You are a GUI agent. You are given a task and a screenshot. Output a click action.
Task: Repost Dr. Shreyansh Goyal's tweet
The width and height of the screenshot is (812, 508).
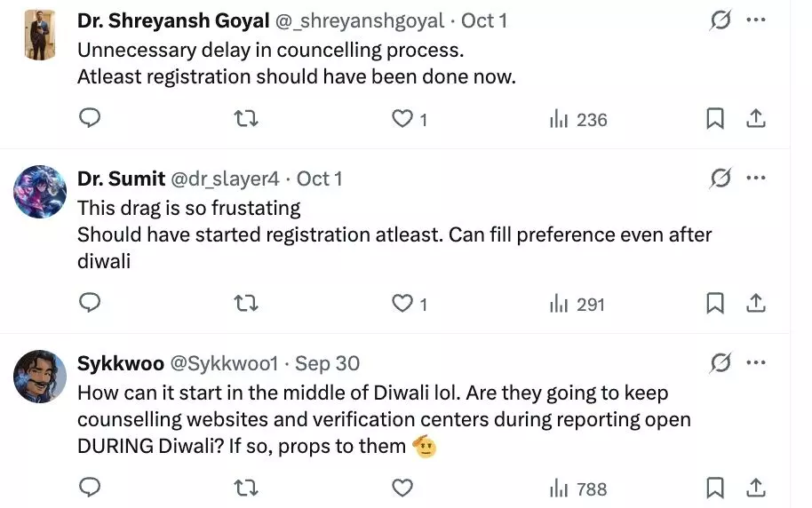245,119
